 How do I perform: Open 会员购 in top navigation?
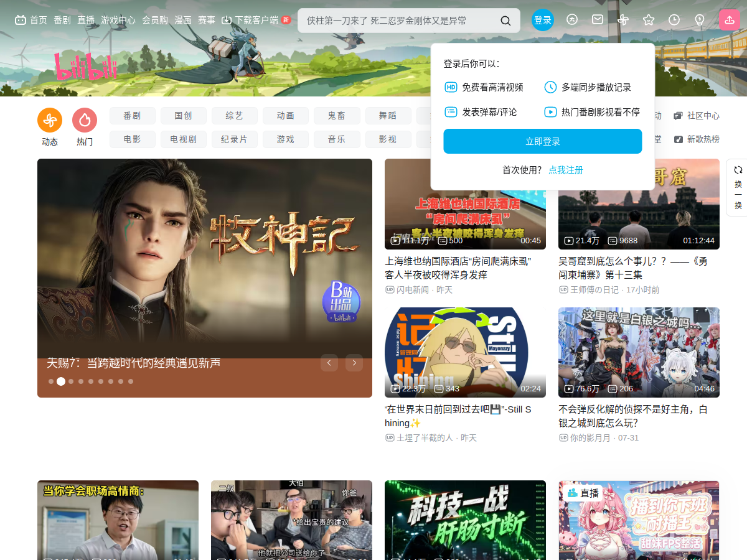(155, 20)
